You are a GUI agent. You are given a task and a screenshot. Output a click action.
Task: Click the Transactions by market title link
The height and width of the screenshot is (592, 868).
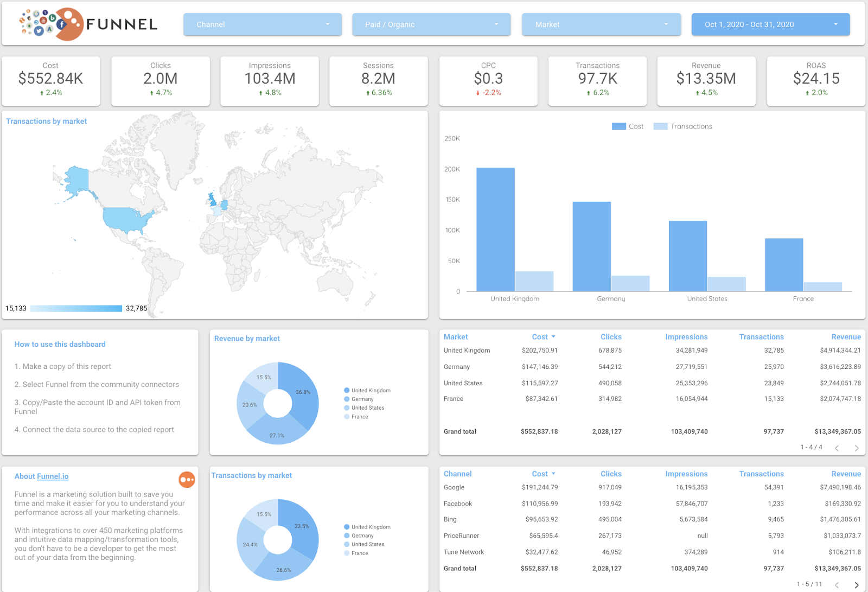46,121
